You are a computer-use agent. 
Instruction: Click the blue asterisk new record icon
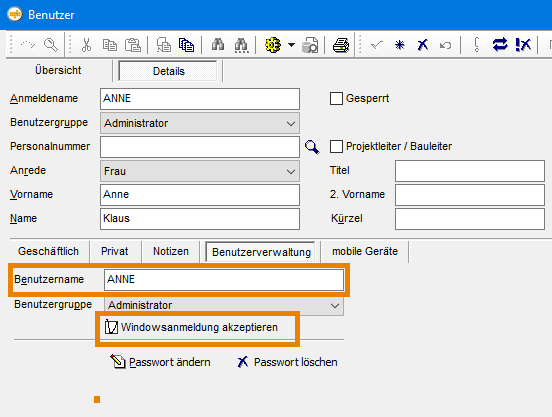[400, 45]
